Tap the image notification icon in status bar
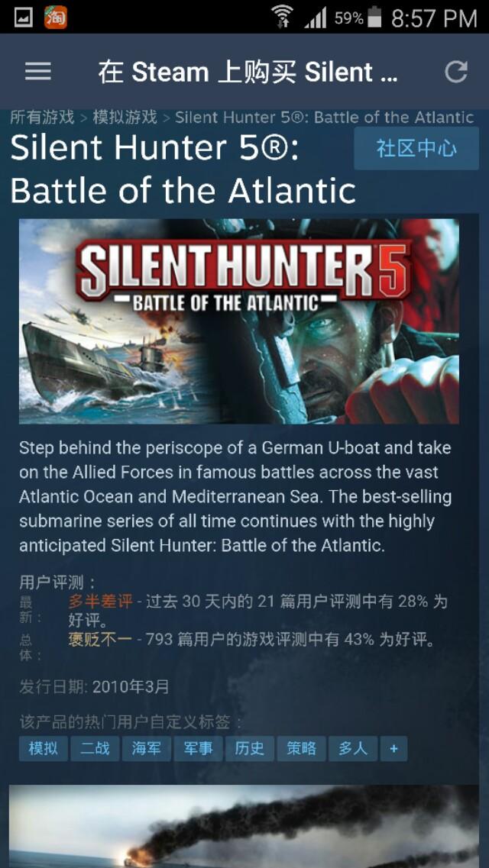This screenshot has height=868, width=489. (24, 18)
